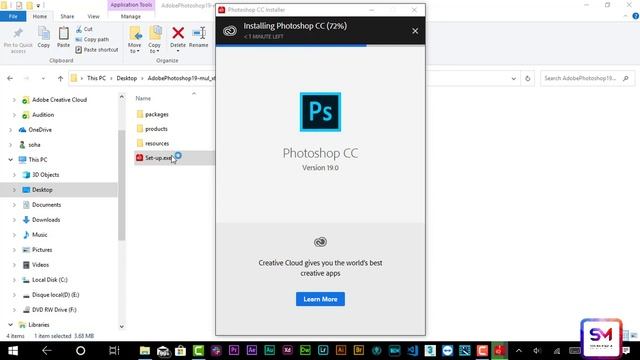Collapse the This PC tree node
The width and height of the screenshot is (640, 360).
coord(10,160)
